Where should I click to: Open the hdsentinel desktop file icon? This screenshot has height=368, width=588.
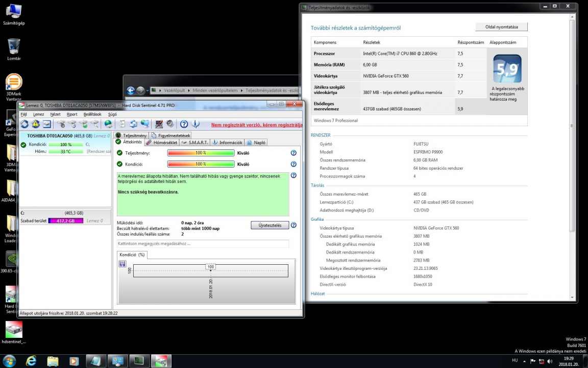coord(14,333)
